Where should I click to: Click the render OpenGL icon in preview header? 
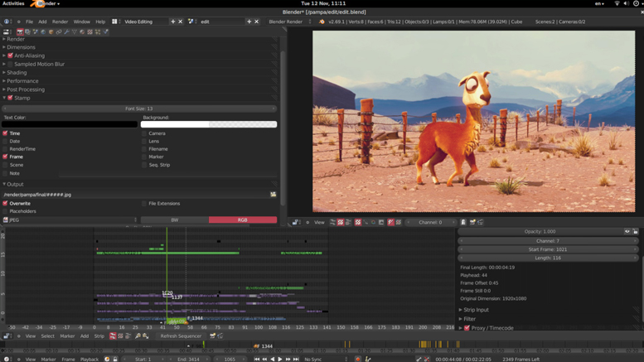(x=472, y=222)
